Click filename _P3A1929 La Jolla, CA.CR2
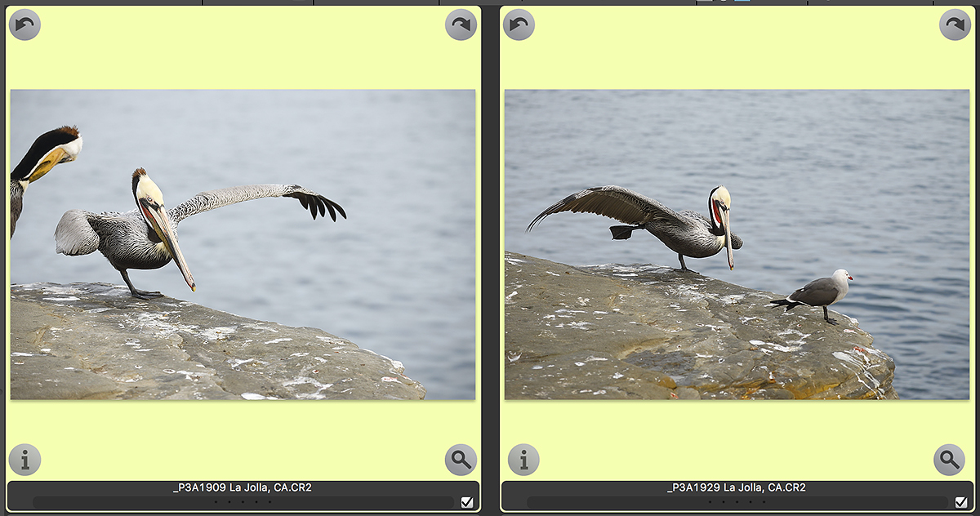Viewport: 980px width, 516px height. [737, 488]
